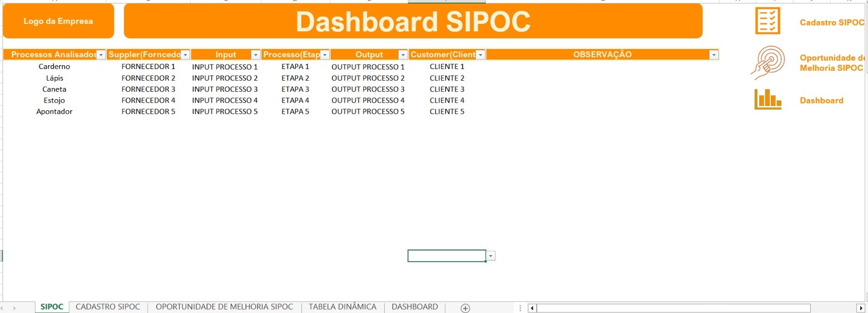Open Processos Analisados filter dropdown
This screenshot has height=313, width=868.
coord(101,55)
